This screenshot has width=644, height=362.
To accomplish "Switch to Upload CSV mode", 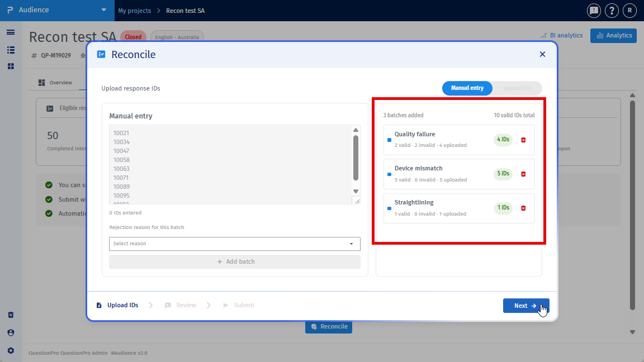I will pos(517,88).
